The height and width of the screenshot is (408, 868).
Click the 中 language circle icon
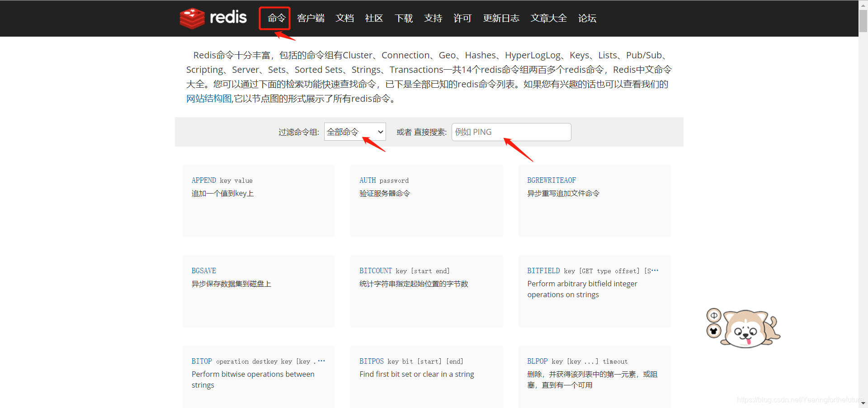714,315
